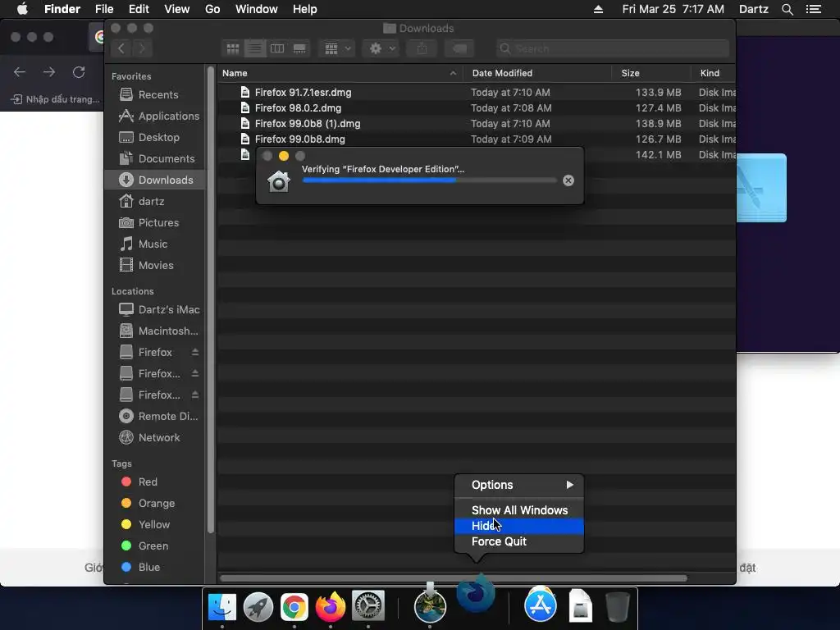Click the Edit Tags toolbar button
Screen dimensions: 840x630
click(x=459, y=48)
